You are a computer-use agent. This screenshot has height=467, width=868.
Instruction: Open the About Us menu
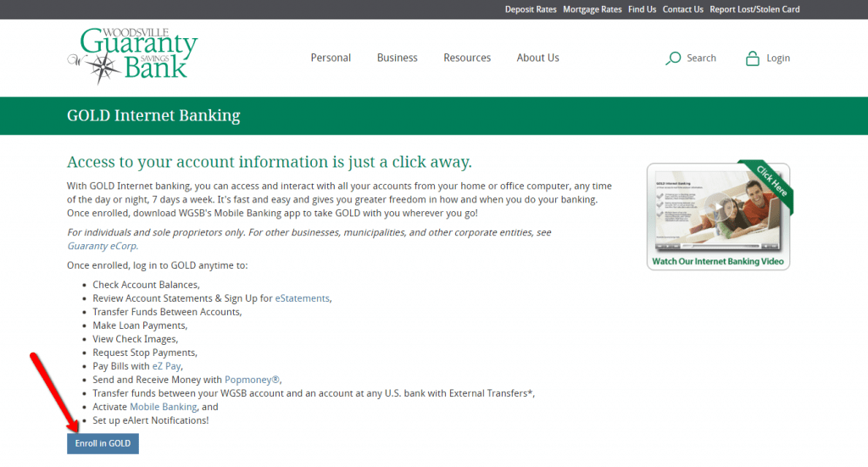(x=537, y=58)
